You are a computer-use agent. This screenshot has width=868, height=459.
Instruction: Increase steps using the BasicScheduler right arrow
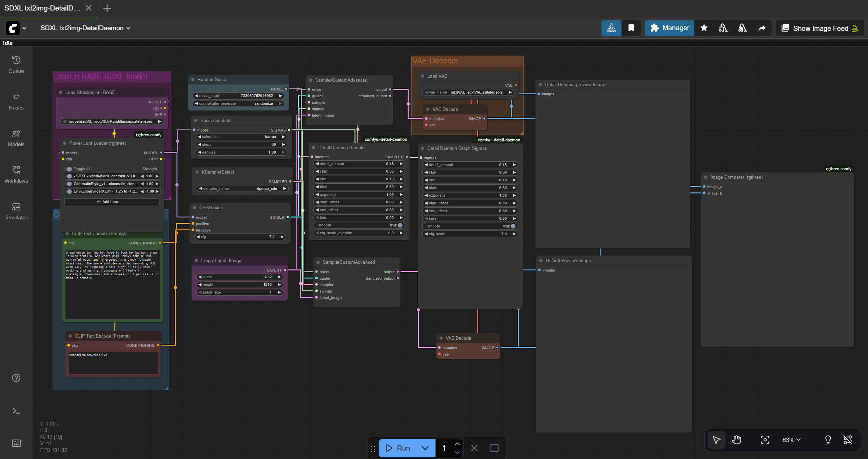[x=283, y=144]
